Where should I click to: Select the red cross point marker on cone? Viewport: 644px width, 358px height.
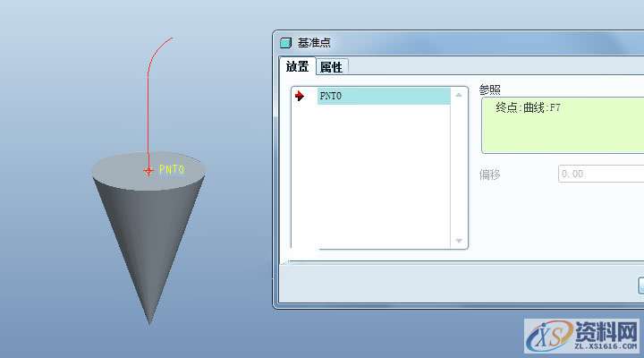[x=148, y=170]
